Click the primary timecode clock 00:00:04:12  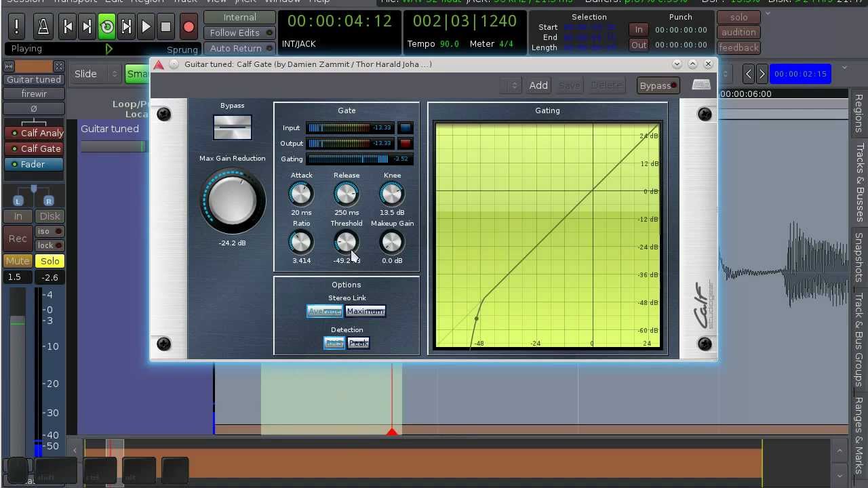(340, 22)
